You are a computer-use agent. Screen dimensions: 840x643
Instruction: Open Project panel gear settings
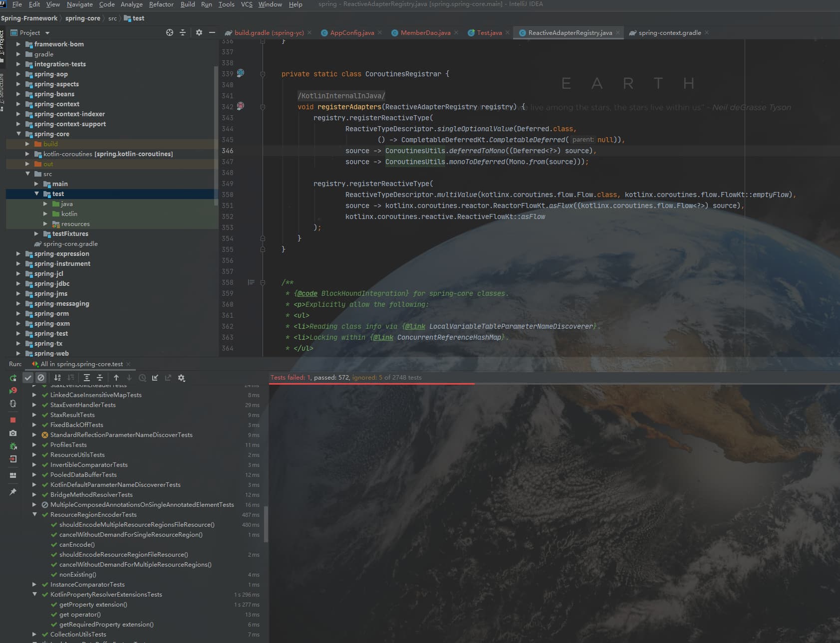199,32
